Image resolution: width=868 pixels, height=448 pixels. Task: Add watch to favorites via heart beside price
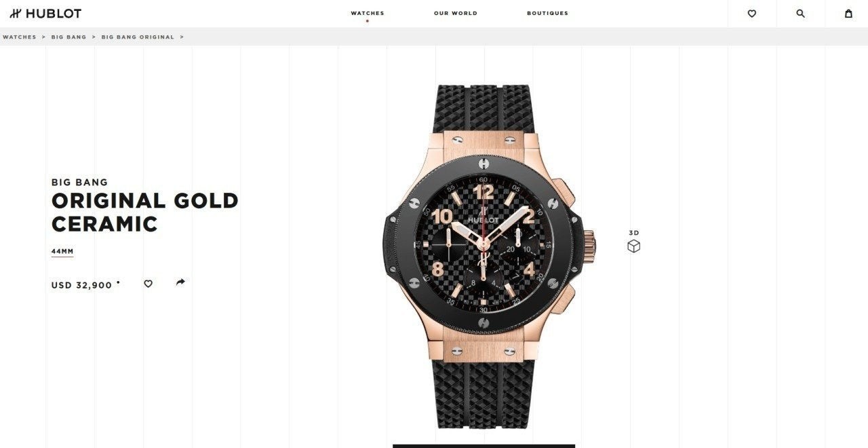(x=148, y=284)
